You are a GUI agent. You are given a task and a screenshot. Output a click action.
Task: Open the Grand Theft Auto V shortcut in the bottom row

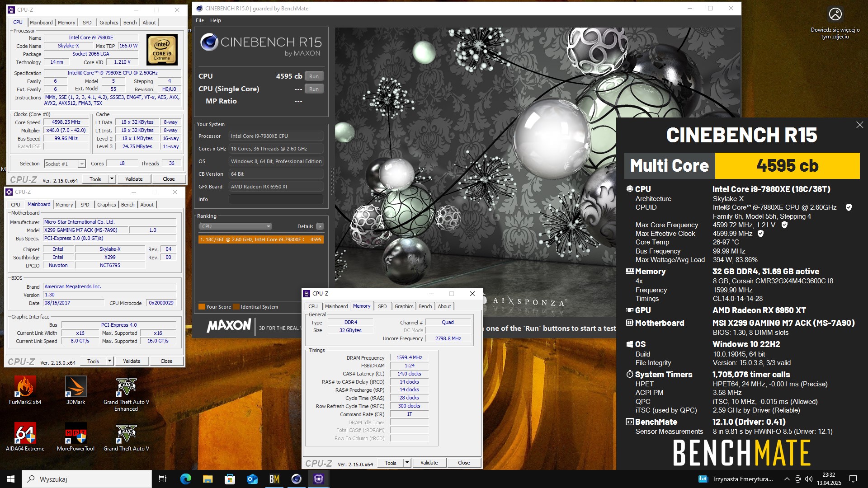[126, 436]
